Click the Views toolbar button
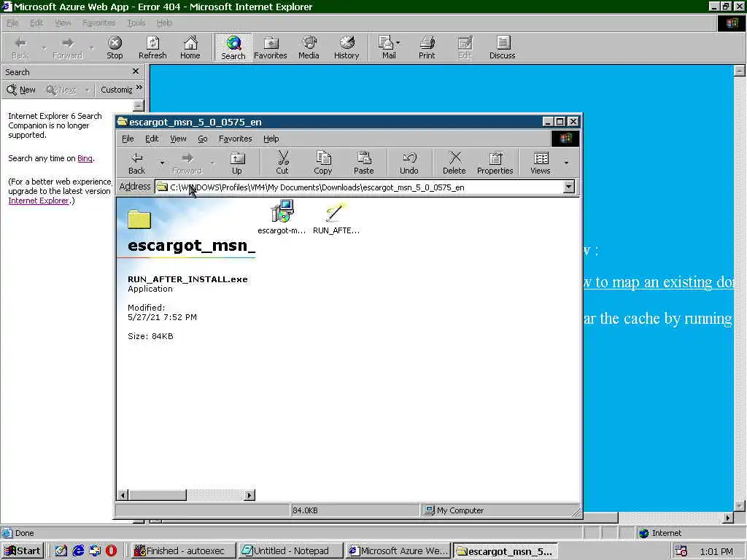Viewport: 747px width, 560px height. point(541,163)
